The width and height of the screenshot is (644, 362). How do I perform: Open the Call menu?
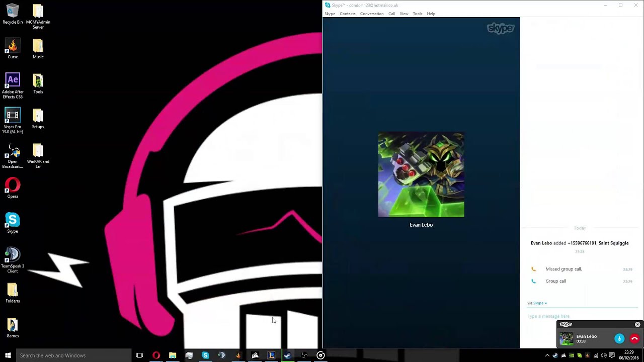tap(391, 14)
